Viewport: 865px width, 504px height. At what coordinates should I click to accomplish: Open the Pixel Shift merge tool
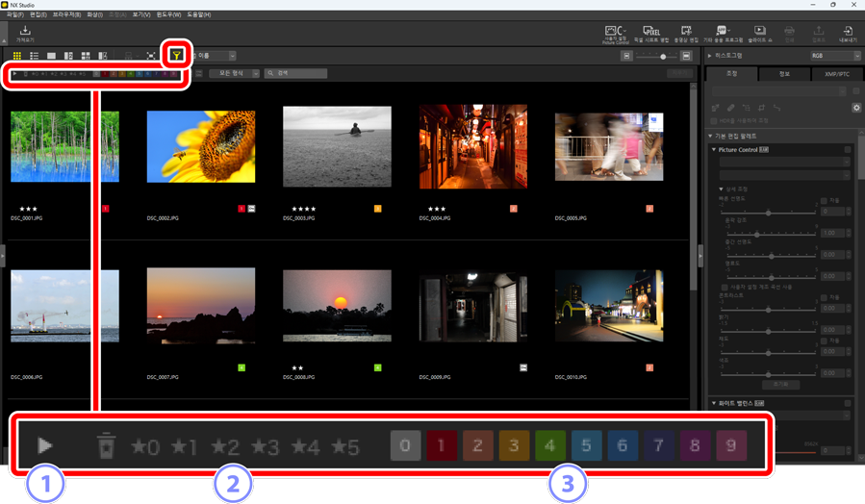pyautogui.click(x=650, y=35)
